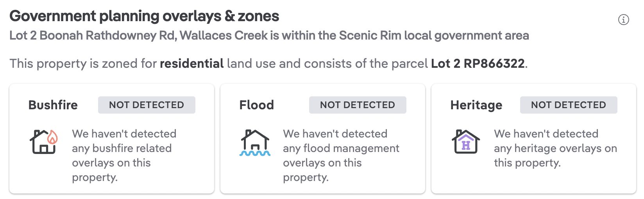Click the Heritage NOT DETECTED badge
Viewport: 644px width, 199px height.
[569, 105]
